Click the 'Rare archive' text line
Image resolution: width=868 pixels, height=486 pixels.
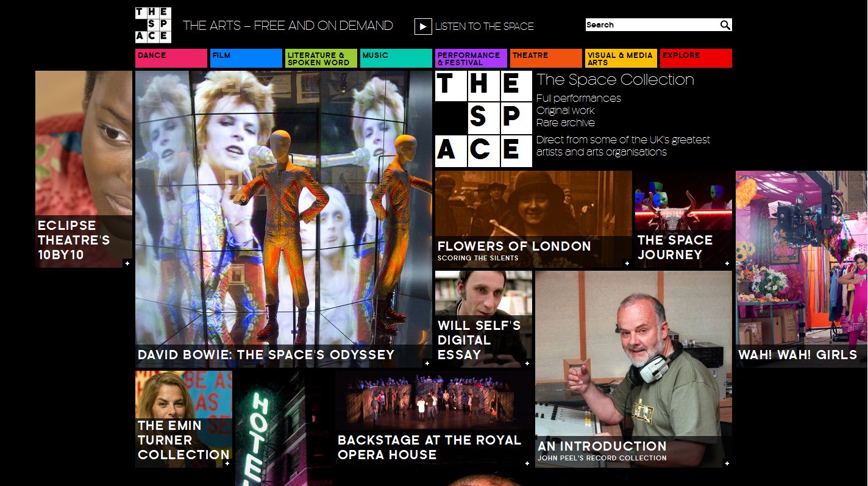[x=566, y=123]
